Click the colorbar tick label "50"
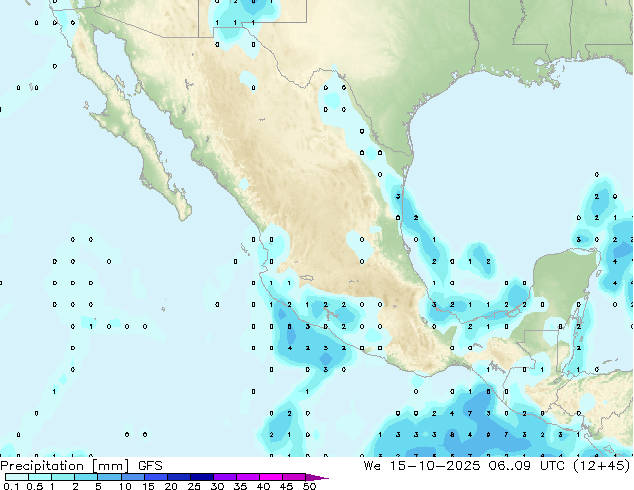 click(x=309, y=486)
